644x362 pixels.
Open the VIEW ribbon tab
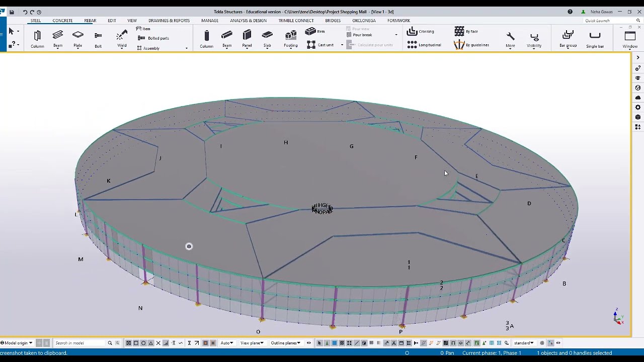click(132, 21)
